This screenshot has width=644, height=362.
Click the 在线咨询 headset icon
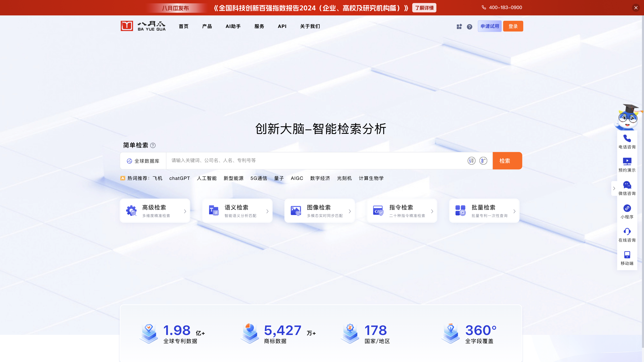point(627,231)
